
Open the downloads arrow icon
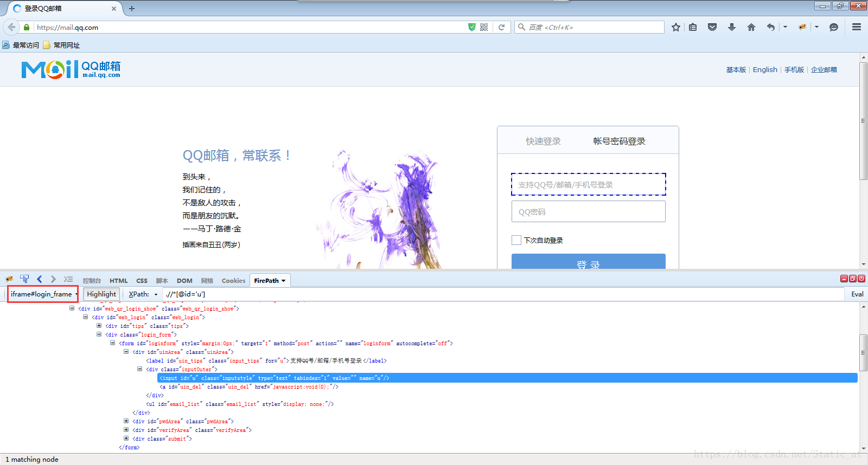click(732, 27)
